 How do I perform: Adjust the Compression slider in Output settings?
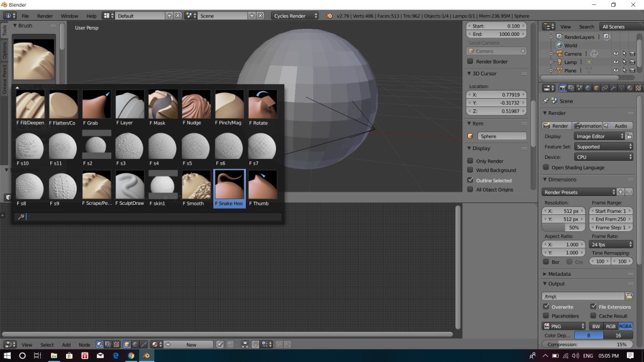[x=588, y=344]
